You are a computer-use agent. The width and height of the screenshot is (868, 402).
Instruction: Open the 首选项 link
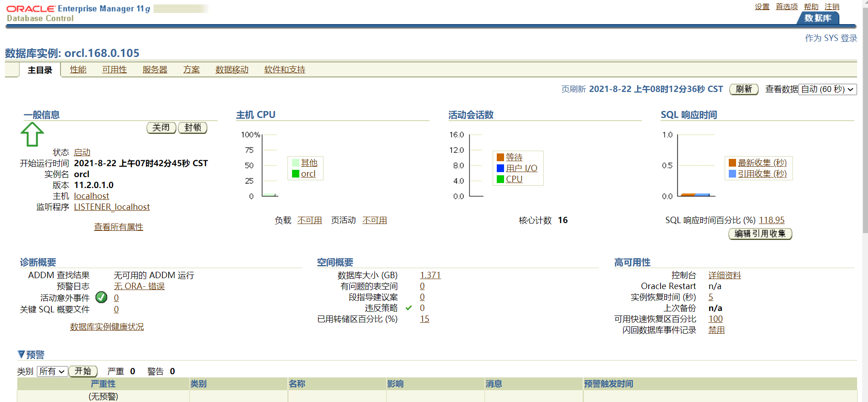(787, 7)
